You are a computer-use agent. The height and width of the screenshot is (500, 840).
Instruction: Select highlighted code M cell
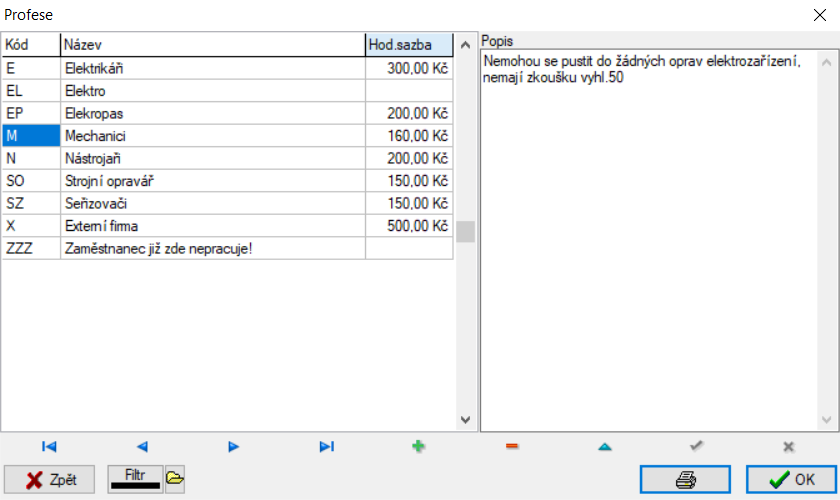31,136
